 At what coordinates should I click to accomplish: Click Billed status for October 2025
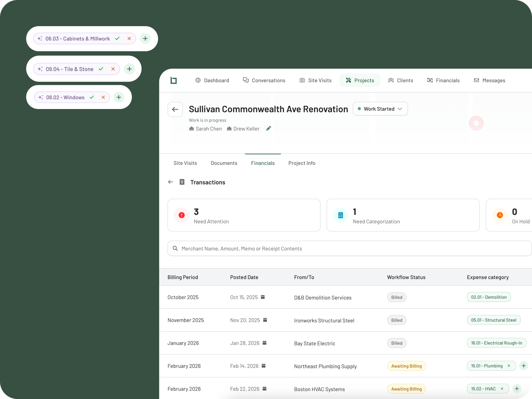pos(397,297)
